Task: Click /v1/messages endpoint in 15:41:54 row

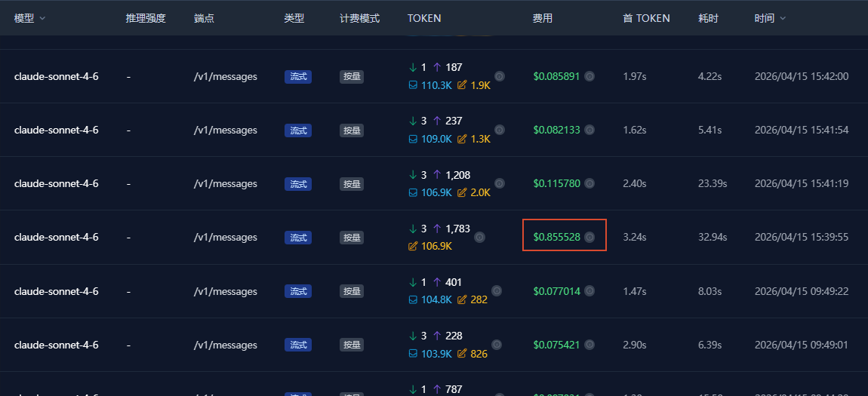Action: (226, 130)
